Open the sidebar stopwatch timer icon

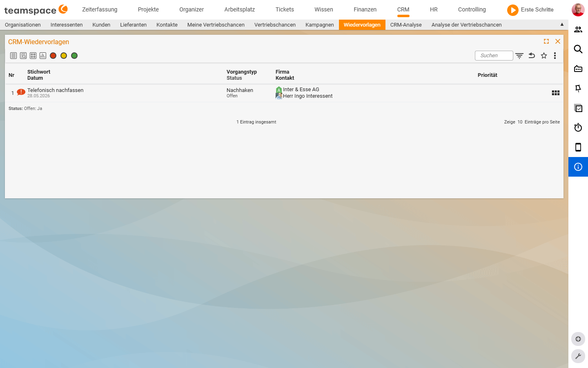point(578,128)
